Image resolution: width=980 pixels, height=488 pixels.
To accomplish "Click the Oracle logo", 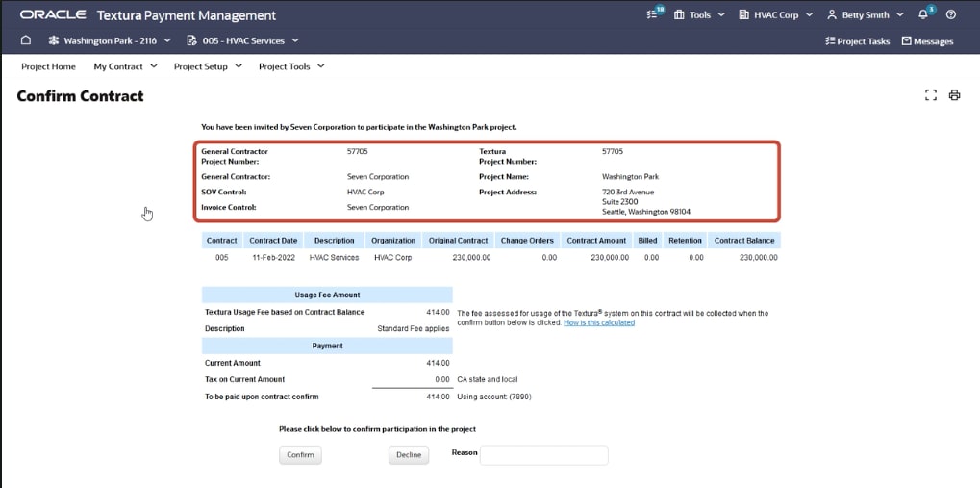I will [53, 15].
